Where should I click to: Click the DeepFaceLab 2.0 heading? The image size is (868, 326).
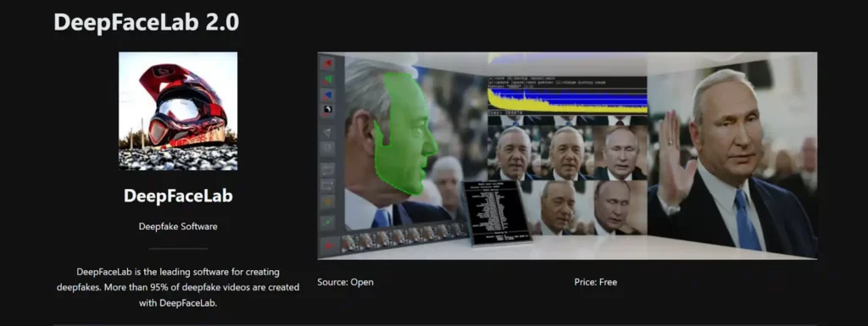tap(147, 22)
